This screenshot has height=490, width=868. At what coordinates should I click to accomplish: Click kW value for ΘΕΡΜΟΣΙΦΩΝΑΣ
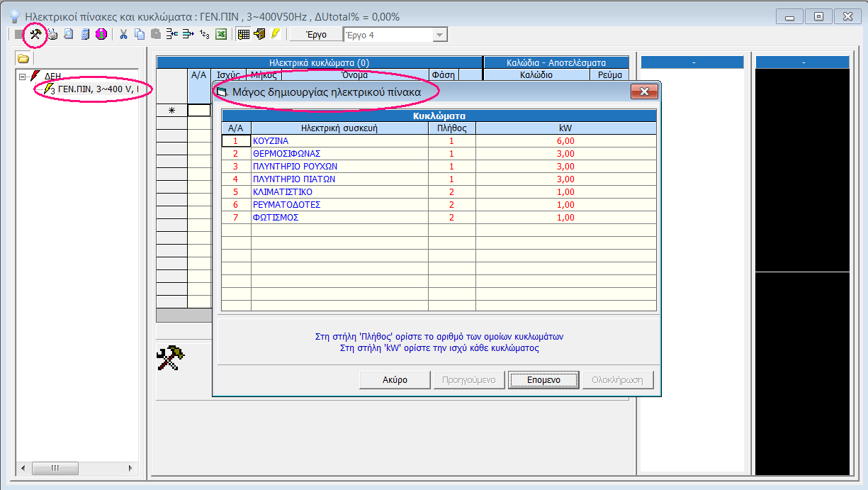(565, 154)
